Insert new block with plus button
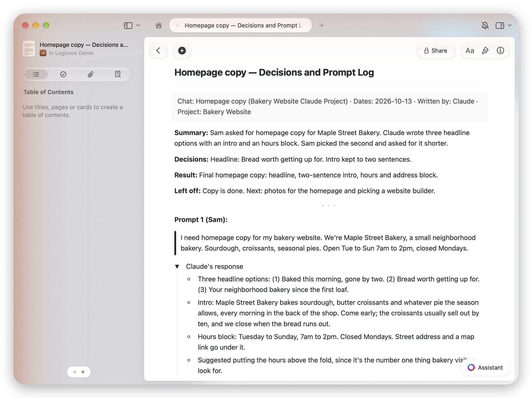 pyautogui.click(x=182, y=50)
